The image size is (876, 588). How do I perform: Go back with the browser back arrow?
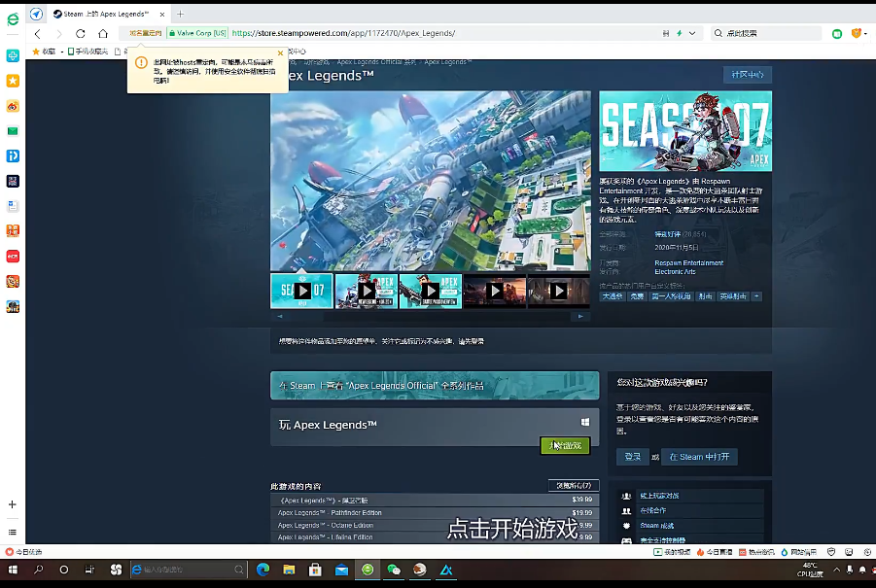[x=37, y=33]
